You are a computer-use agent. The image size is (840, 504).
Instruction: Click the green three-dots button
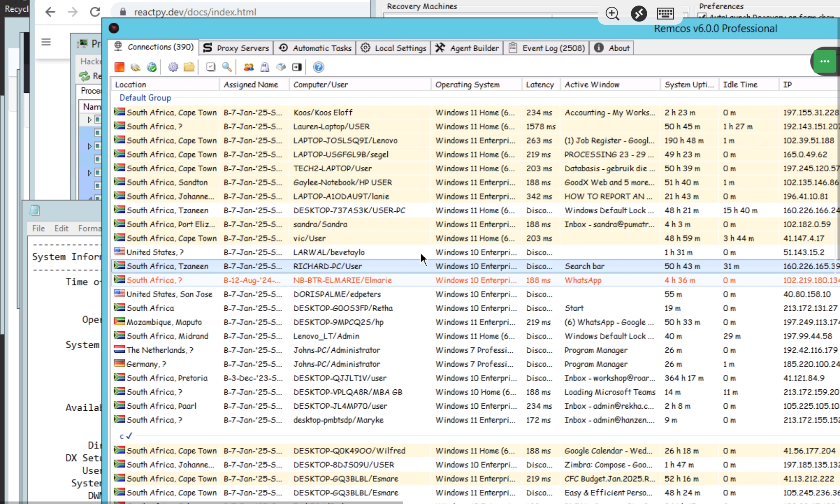[824, 61]
